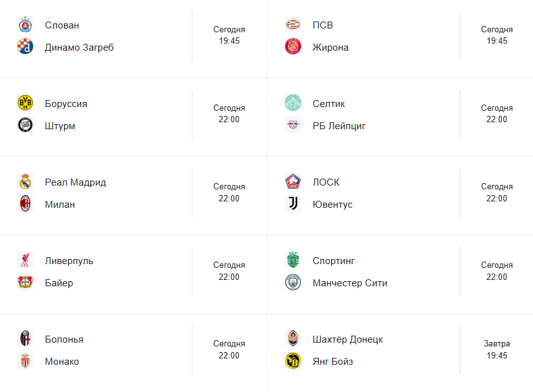Click the Шахтёр match time Завтра 19:45
The width and height of the screenshot is (533, 392).
496,350
